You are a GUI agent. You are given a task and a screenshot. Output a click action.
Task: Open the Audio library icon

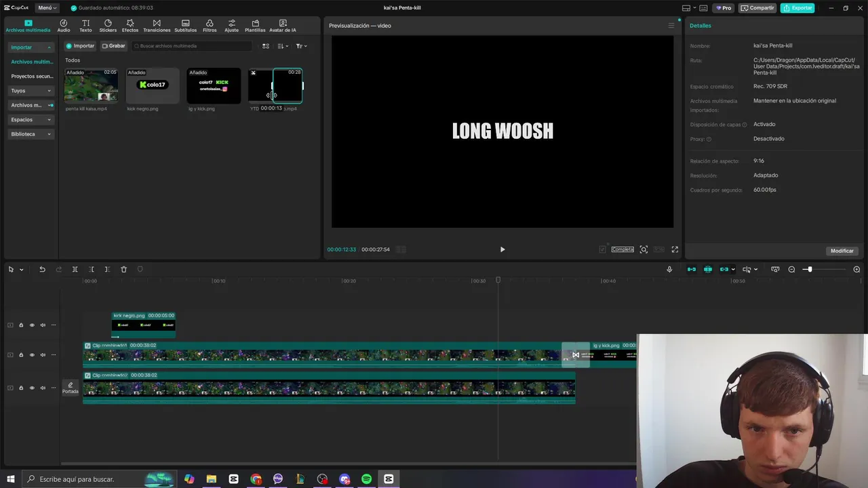64,26
